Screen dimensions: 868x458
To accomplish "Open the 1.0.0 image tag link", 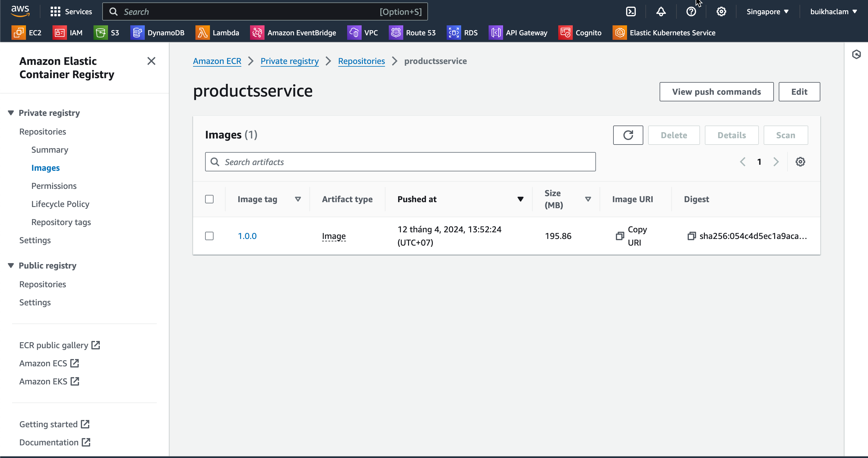I will (247, 236).
